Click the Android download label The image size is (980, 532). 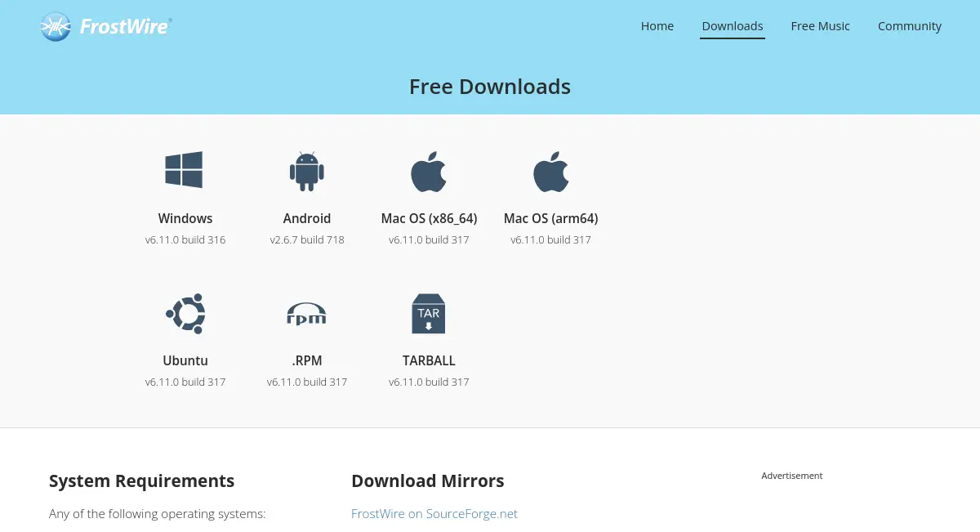(x=307, y=218)
